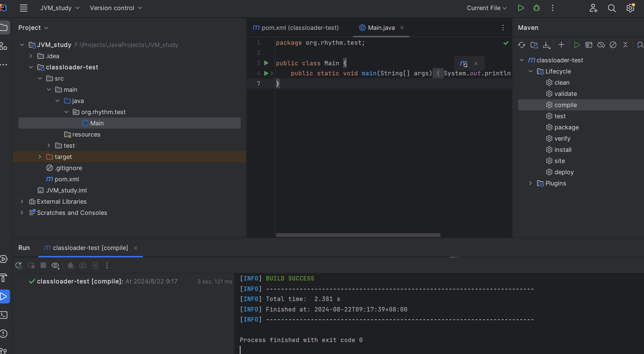The height and width of the screenshot is (354, 644).
Task: Open the JVM_study project dropdown
Action: (x=60, y=8)
